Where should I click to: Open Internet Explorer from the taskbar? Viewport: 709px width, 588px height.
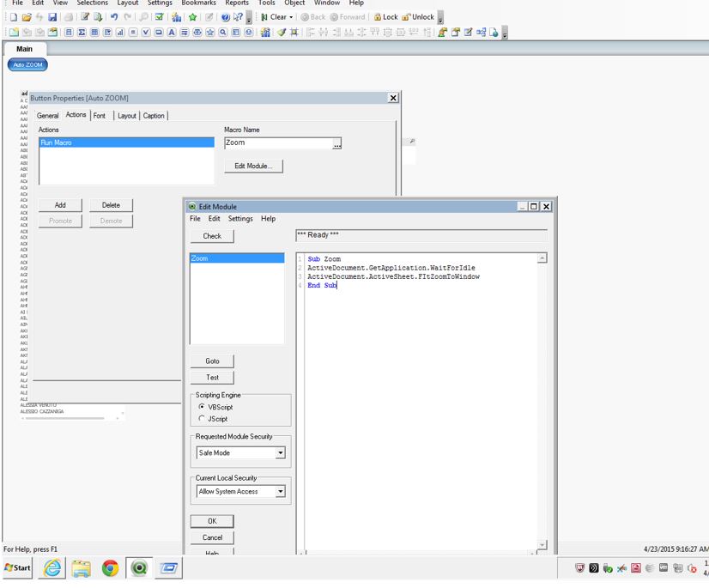[52, 568]
